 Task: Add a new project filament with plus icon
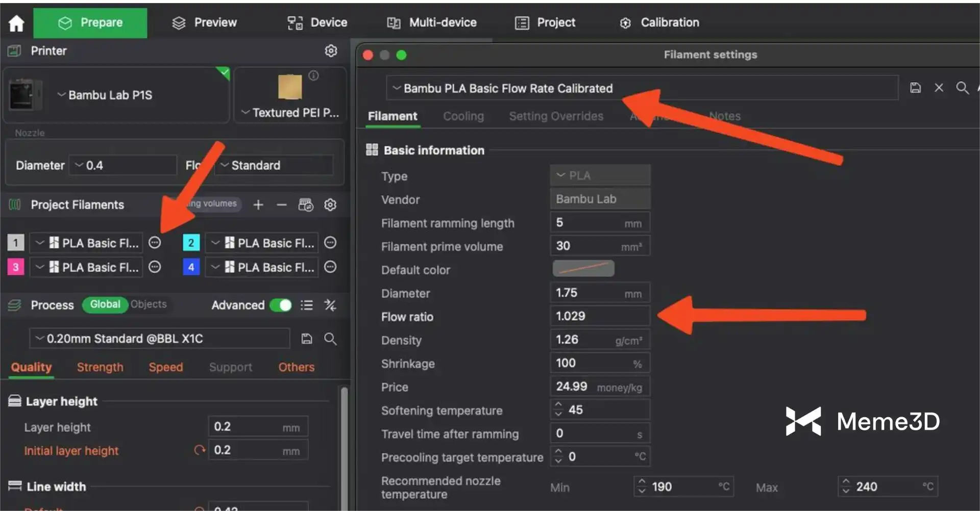(258, 205)
